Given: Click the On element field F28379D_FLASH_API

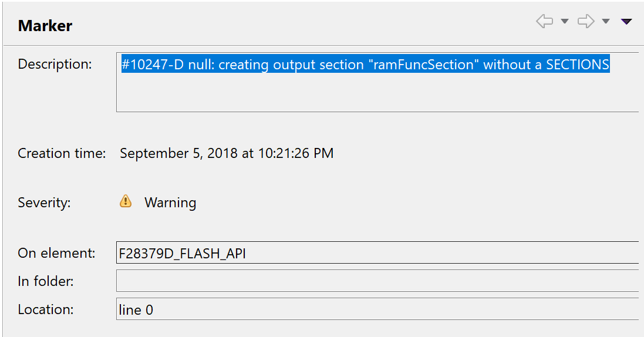Looking at the screenshot, I should click(376, 253).
